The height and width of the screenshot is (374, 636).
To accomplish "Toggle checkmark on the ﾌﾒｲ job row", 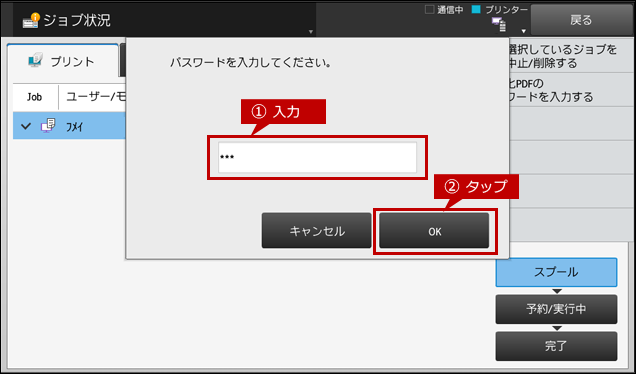I will [26, 126].
